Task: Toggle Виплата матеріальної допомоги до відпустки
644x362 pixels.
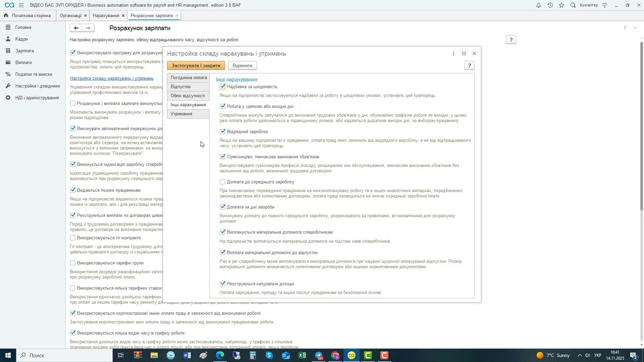Action: click(x=223, y=252)
